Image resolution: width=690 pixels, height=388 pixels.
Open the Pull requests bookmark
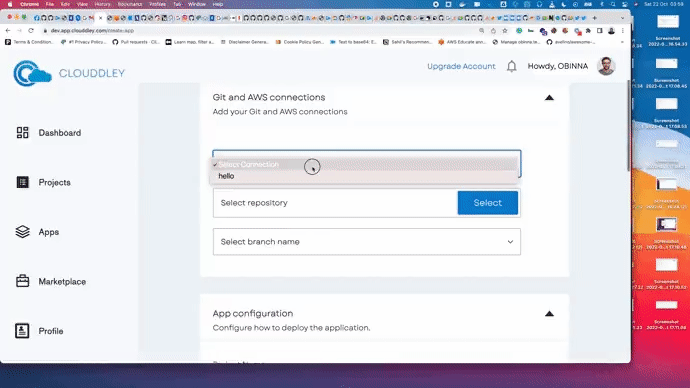click(x=136, y=42)
